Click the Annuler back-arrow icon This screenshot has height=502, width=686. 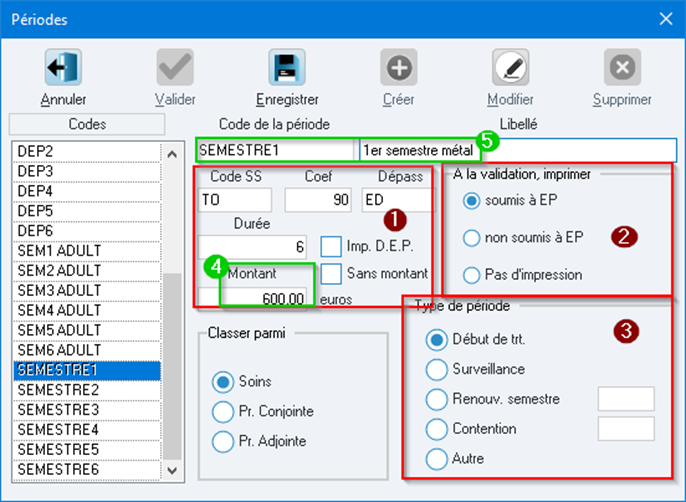pos(63,67)
